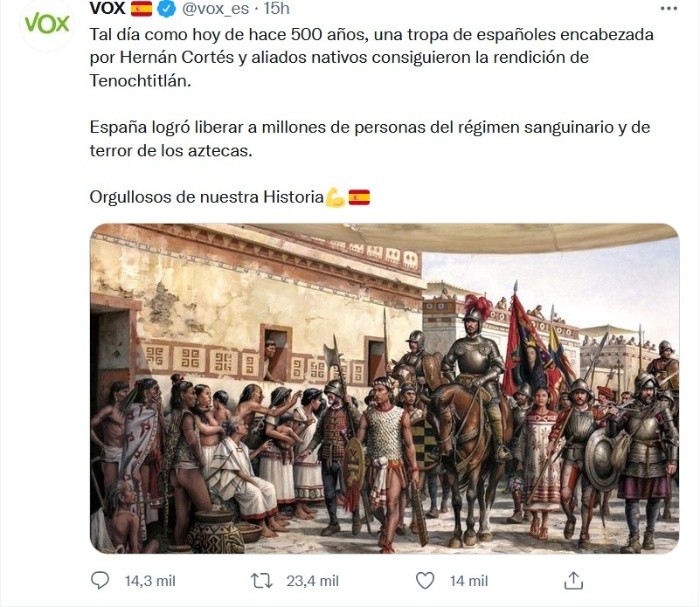Screen dimensions: 700x607
Task: Click the retweet arrows icon
Action: point(262,581)
